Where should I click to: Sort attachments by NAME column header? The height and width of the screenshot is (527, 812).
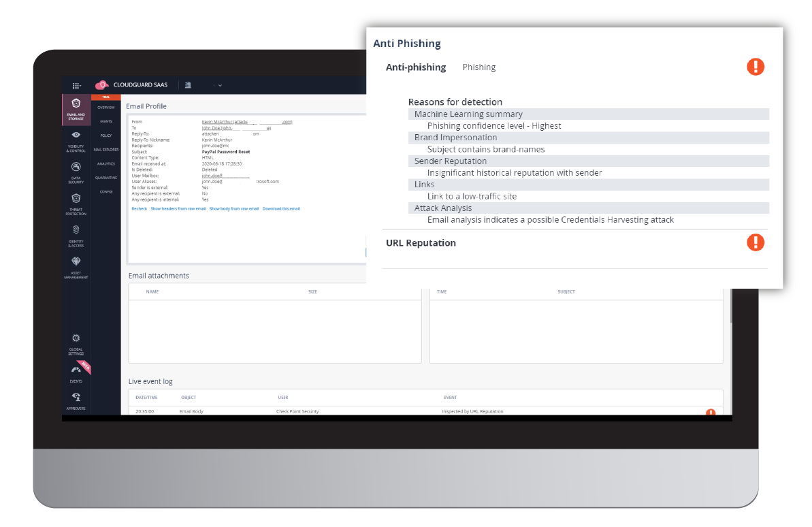(152, 291)
